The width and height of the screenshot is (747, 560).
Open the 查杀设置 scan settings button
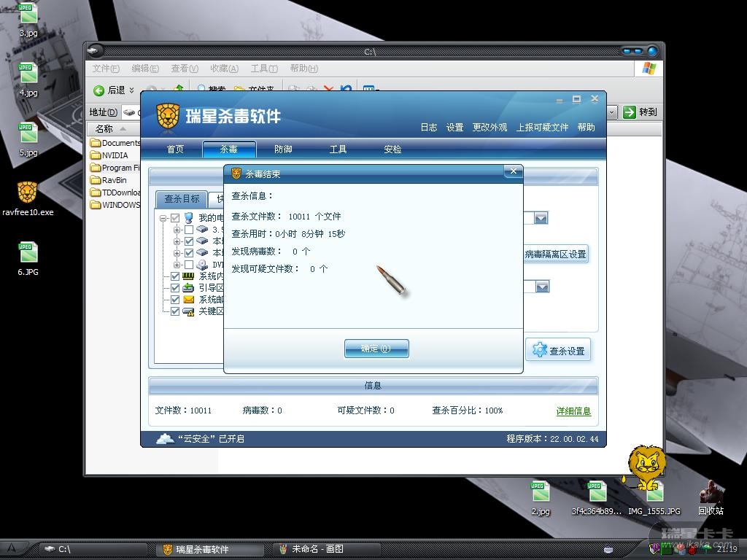click(x=558, y=351)
